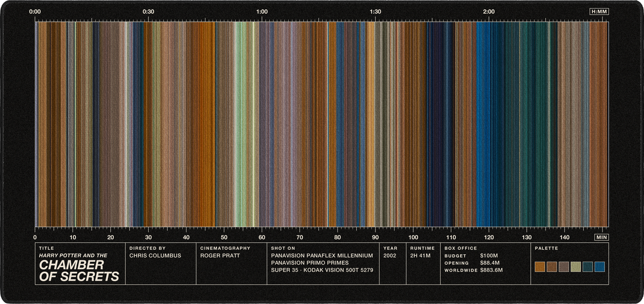Image resolution: width=644 pixels, height=304 pixels.
Task: Click the "SHOT ON" label
Action: (x=283, y=248)
